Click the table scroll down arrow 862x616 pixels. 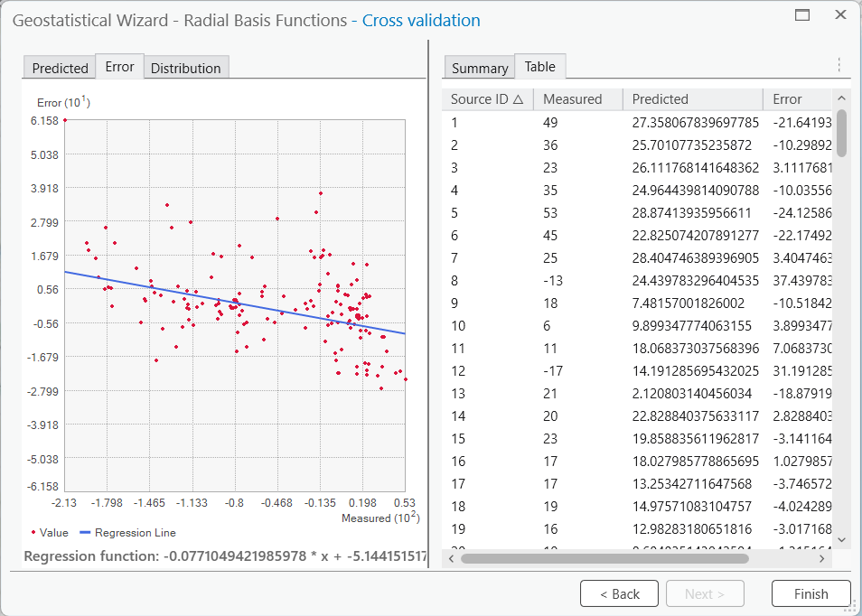[x=841, y=539]
